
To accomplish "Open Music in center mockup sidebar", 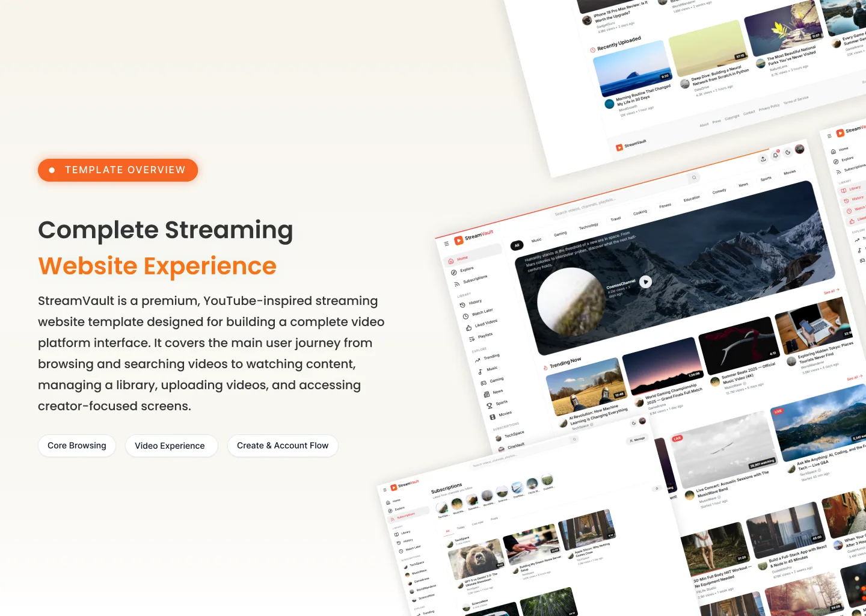I will [x=488, y=370].
